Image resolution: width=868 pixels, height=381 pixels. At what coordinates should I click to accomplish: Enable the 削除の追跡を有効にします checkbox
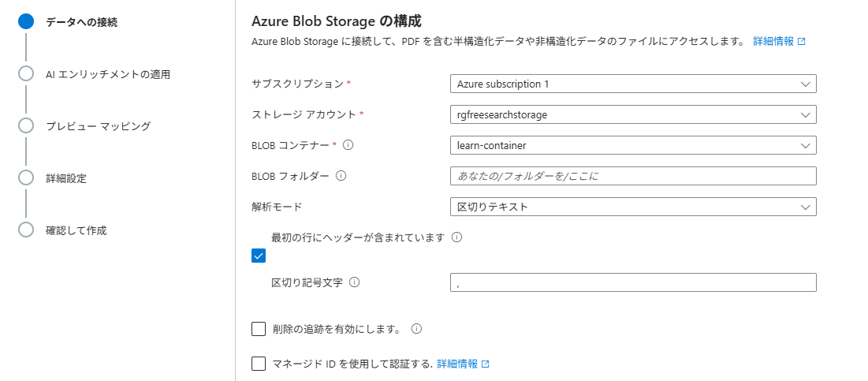point(259,329)
